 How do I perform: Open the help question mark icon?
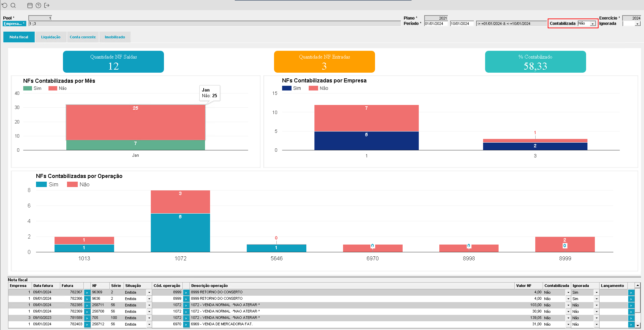[38, 5]
